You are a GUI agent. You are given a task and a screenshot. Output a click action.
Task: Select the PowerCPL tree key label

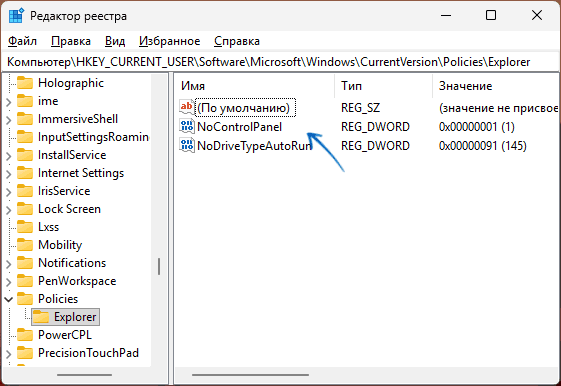coord(65,335)
